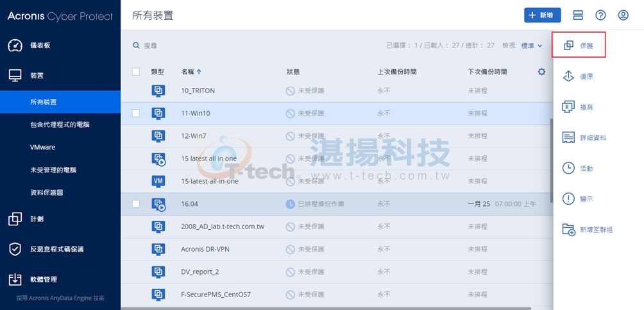This screenshot has width=644, height=310.
Task: Click the 新增 add button
Action: tap(543, 15)
